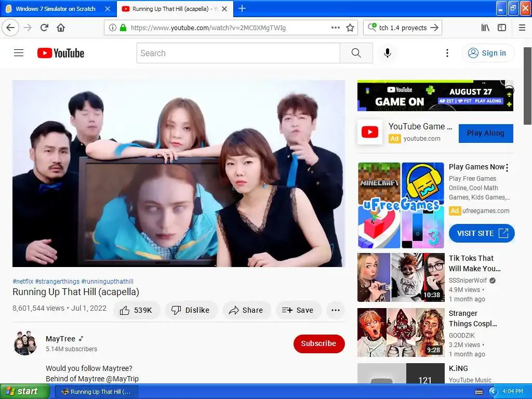Click the page vertical scrollbar thumb
Viewport: 532px width, 399px height.
coord(528,86)
